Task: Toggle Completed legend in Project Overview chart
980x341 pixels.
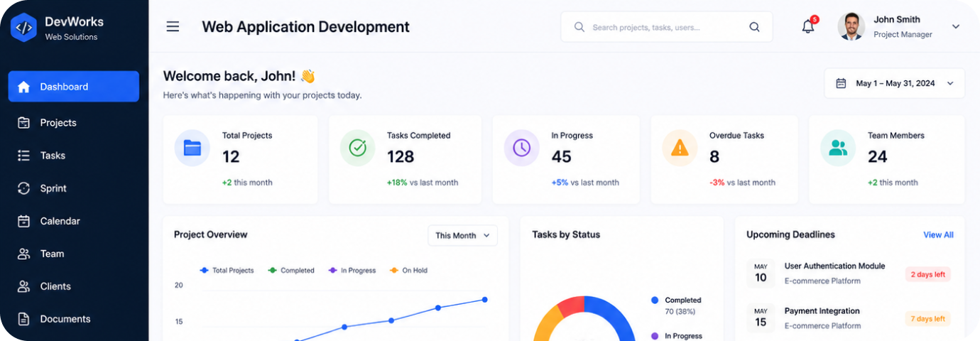Action: point(291,270)
